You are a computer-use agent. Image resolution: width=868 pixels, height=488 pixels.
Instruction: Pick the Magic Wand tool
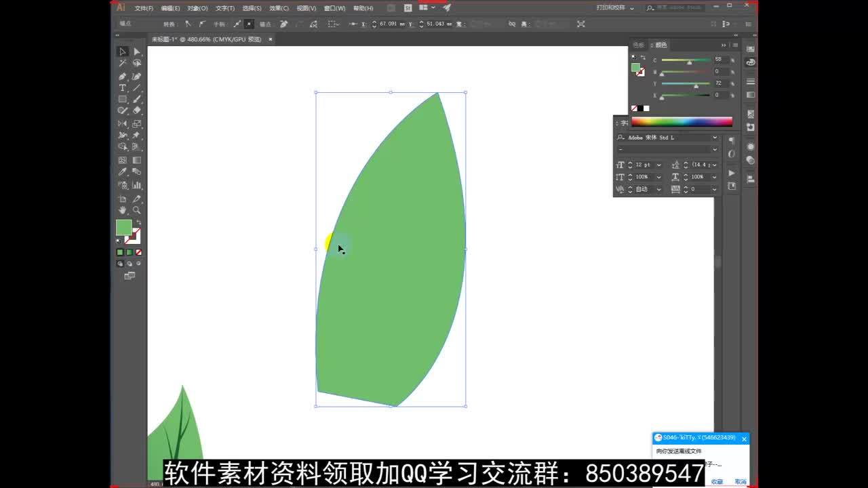(123, 63)
